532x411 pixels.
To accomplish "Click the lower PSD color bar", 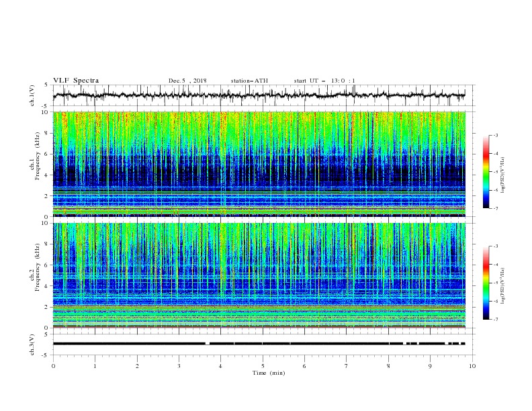I will (486, 283).
